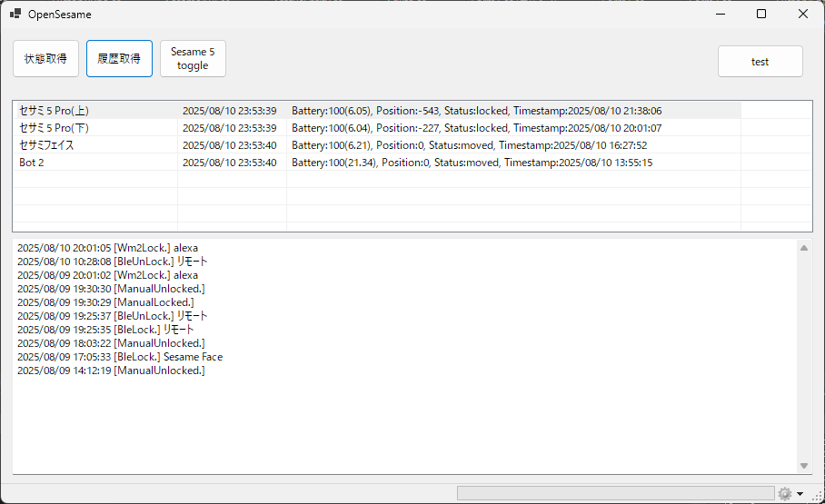Select the セサミ5 Pro(上) device row
Viewport: 825px width, 504px height.
379,111
